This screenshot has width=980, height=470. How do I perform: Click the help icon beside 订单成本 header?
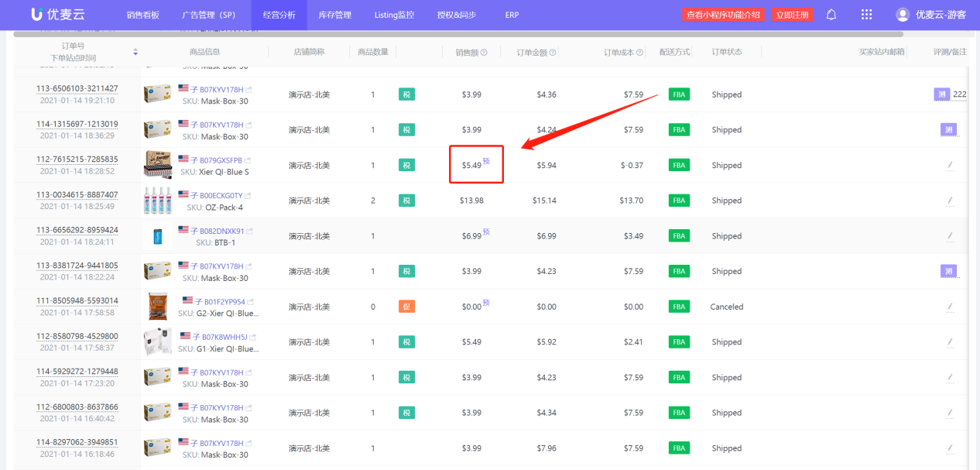[x=640, y=53]
